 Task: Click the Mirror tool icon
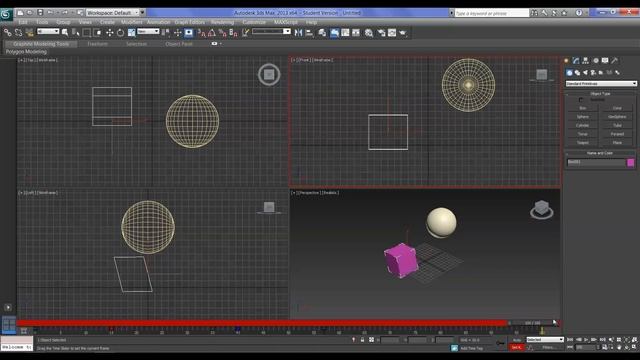point(298,33)
